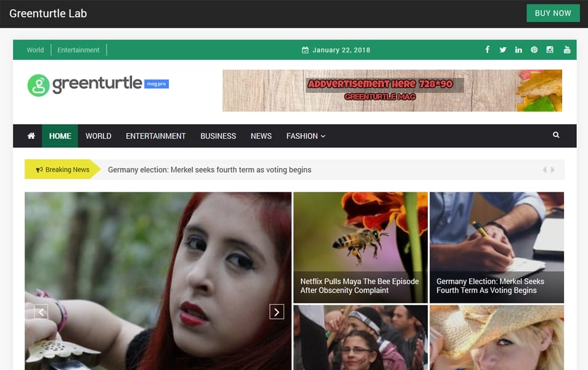This screenshot has height=370, width=588.
Task: Select the LinkedIn icon
Action: coord(518,49)
